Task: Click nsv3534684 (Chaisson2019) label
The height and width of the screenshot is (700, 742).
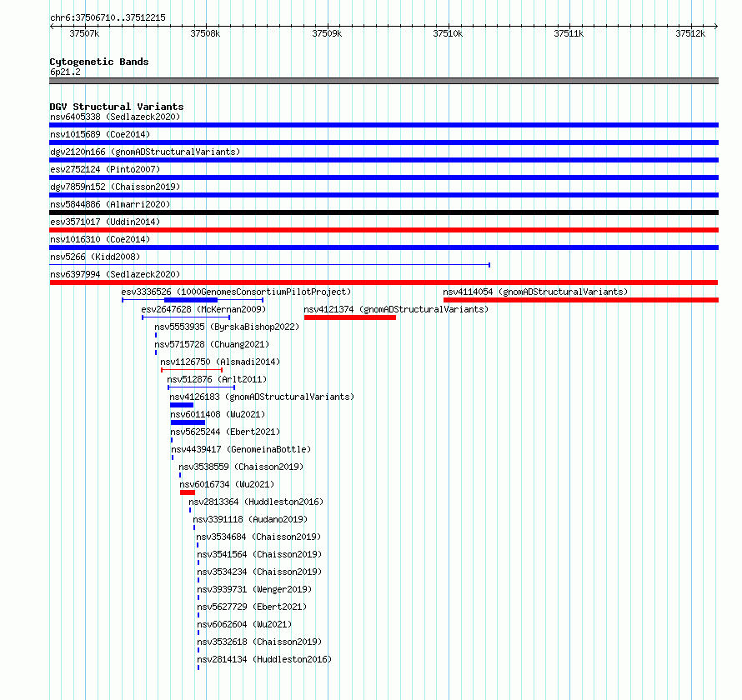Action: coord(258,537)
